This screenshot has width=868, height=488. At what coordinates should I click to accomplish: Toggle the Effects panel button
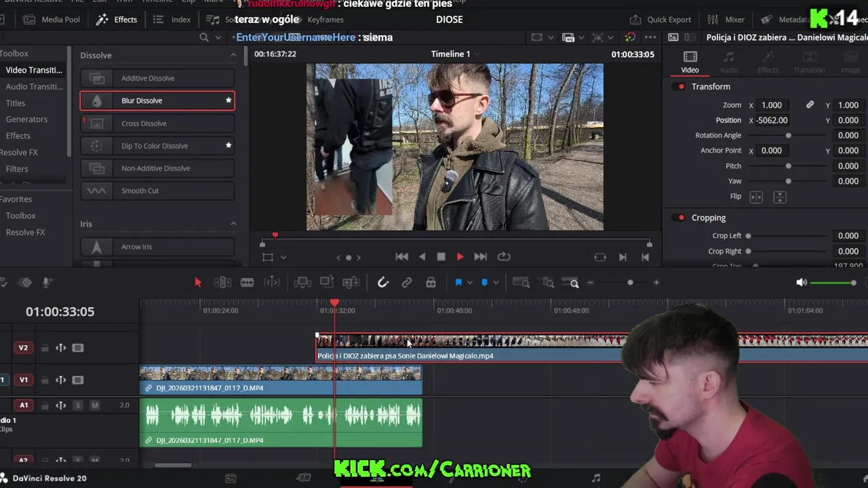point(117,20)
